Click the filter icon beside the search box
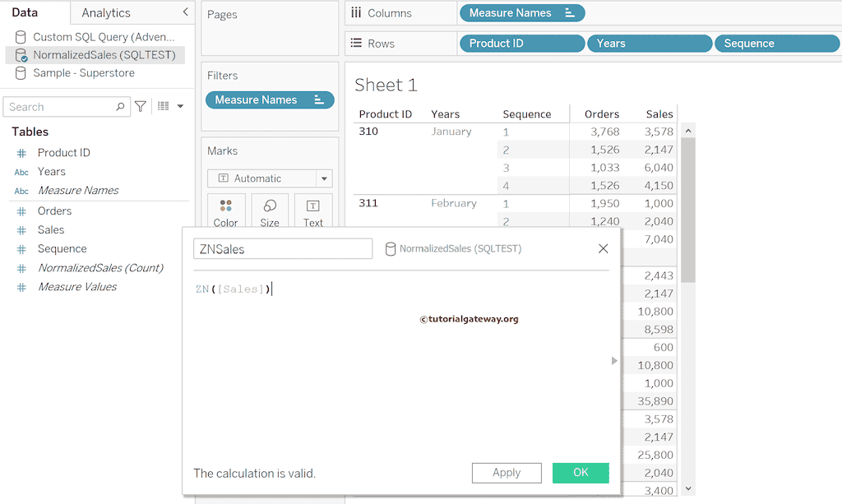Viewport: 842px width, 504px height. (x=140, y=107)
